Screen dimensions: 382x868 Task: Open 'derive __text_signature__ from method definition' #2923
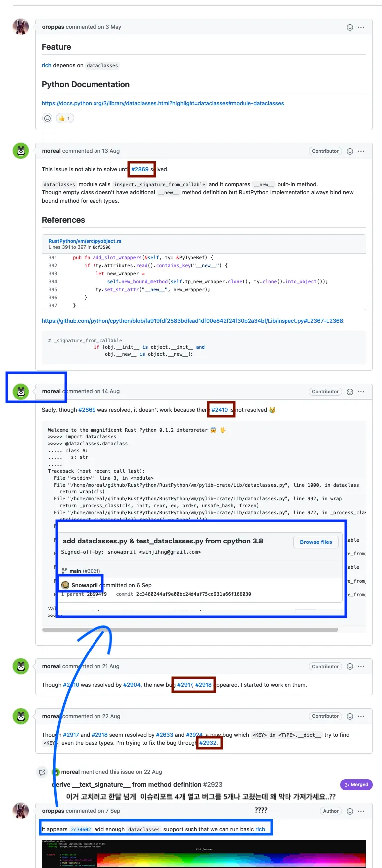[137, 784]
